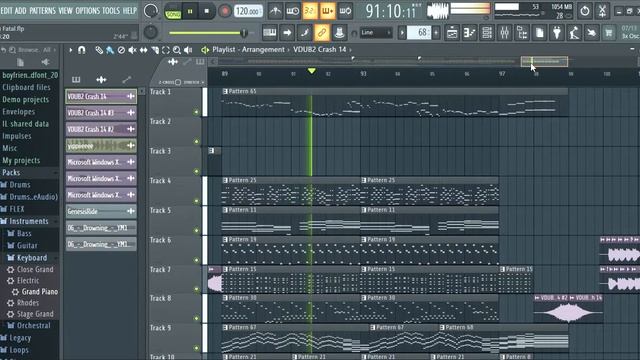Pause playback with the pause button
Screen dimensions: 640x360
point(190,11)
